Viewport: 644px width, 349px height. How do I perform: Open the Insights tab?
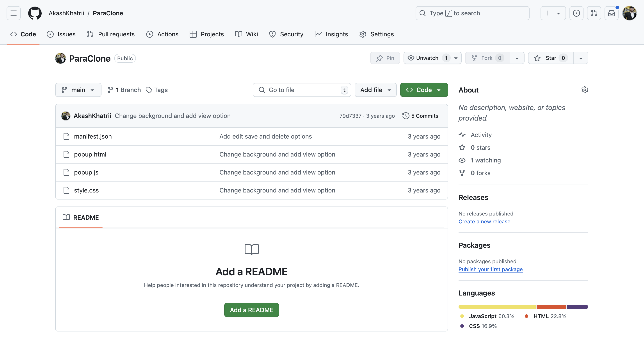pyautogui.click(x=331, y=34)
